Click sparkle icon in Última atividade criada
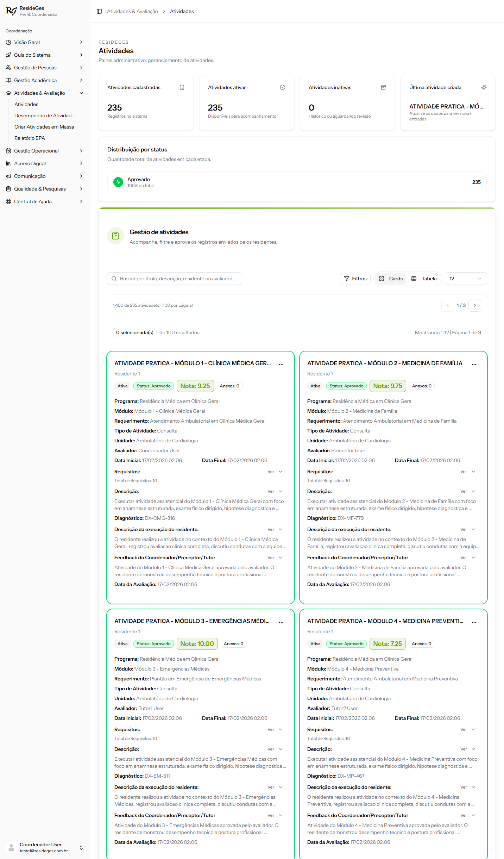This screenshot has height=859, width=504. pyautogui.click(x=484, y=87)
